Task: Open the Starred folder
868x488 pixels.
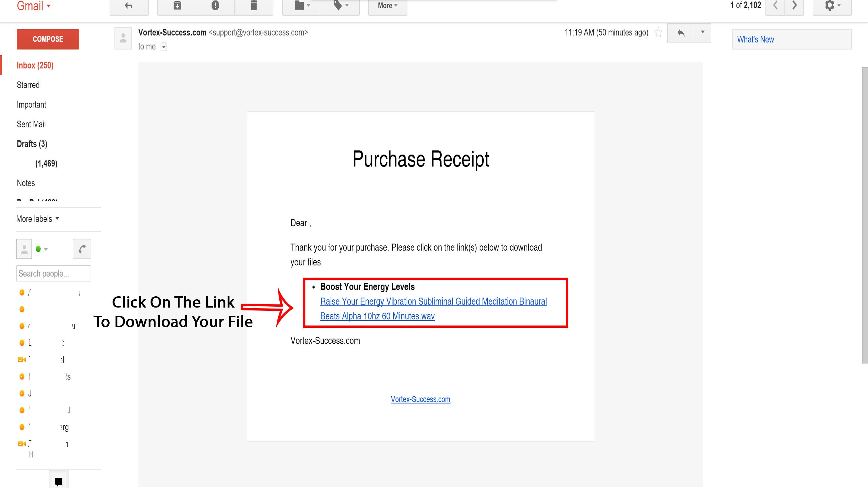Action: pyautogui.click(x=28, y=85)
